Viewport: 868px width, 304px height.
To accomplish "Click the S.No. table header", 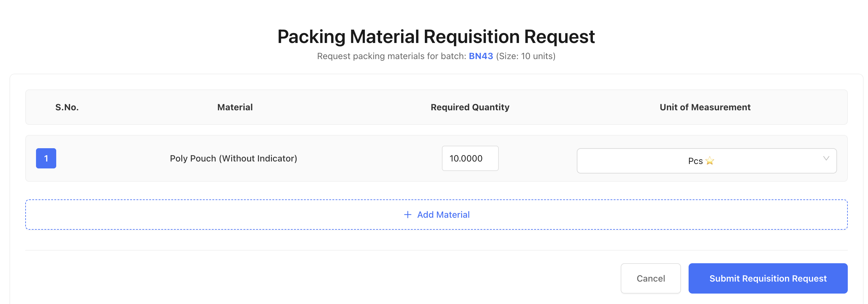I will click(67, 107).
